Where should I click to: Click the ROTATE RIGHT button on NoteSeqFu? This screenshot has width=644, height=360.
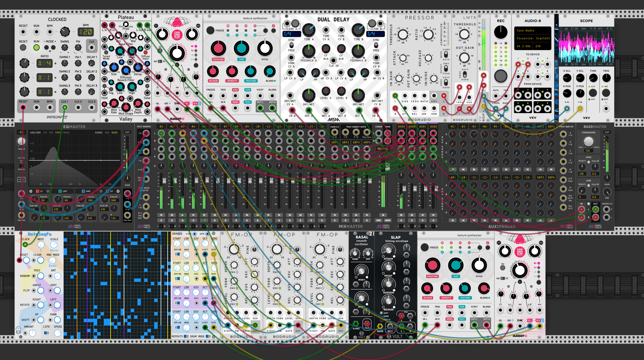coord(41,305)
